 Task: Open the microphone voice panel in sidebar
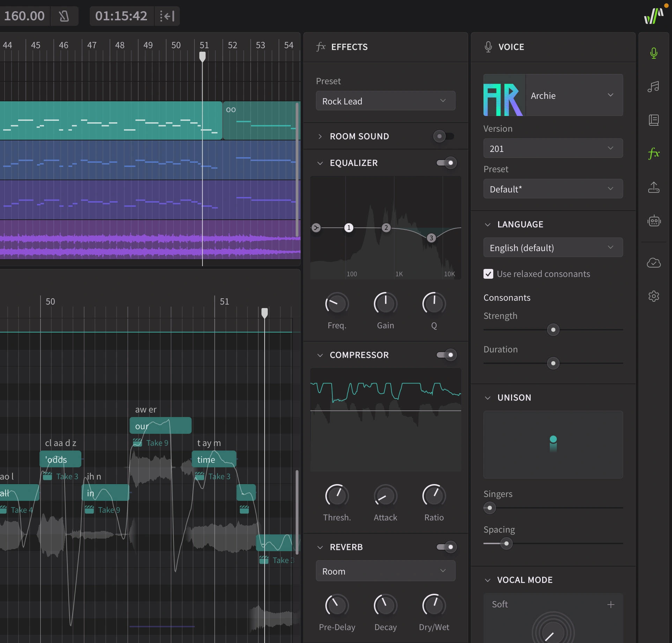pyautogui.click(x=653, y=53)
